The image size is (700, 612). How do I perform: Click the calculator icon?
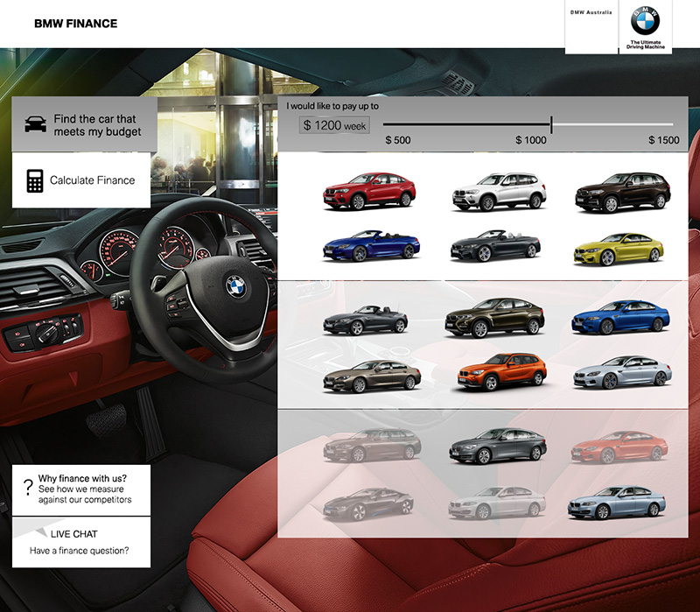pos(35,180)
